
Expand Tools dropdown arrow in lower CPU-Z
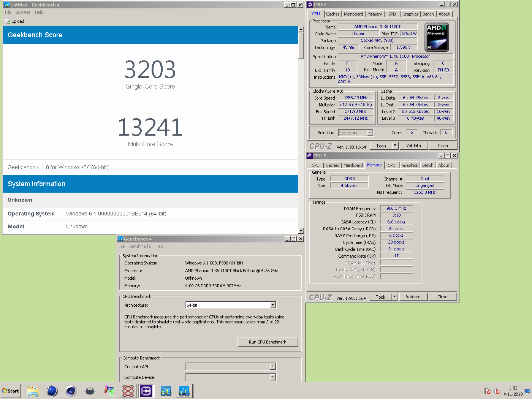pos(394,297)
